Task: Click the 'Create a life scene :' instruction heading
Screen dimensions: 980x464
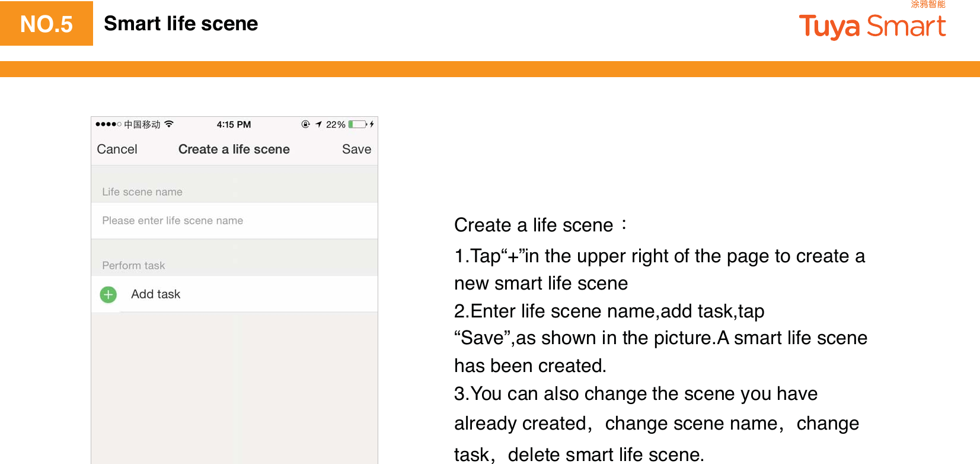Action: pos(541,225)
